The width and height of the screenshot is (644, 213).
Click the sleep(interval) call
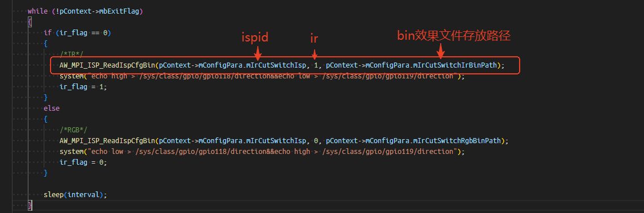click(x=75, y=194)
